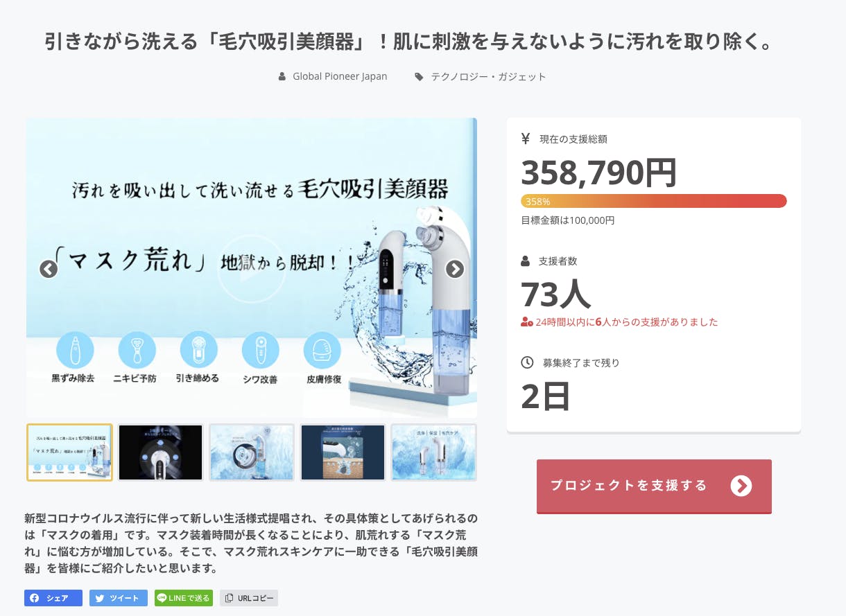Select the third gallery thumbnail
846x616 pixels.
pyautogui.click(x=252, y=452)
